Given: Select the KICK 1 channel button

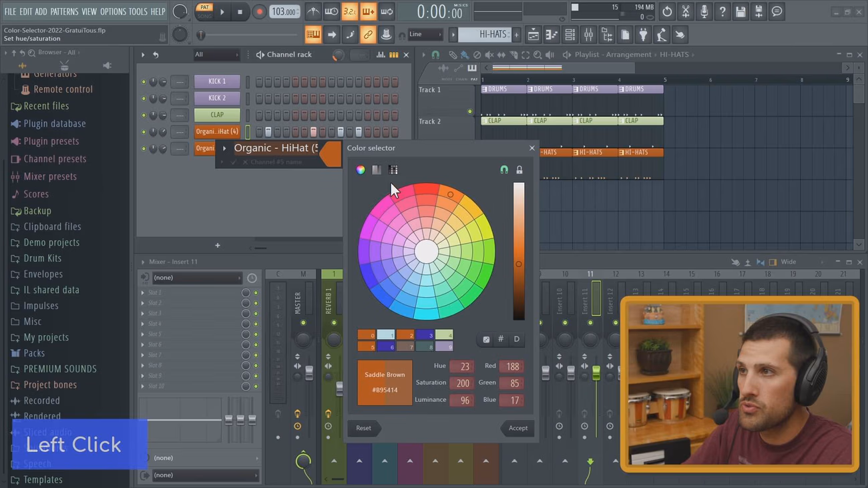Looking at the screenshot, I should (217, 81).
